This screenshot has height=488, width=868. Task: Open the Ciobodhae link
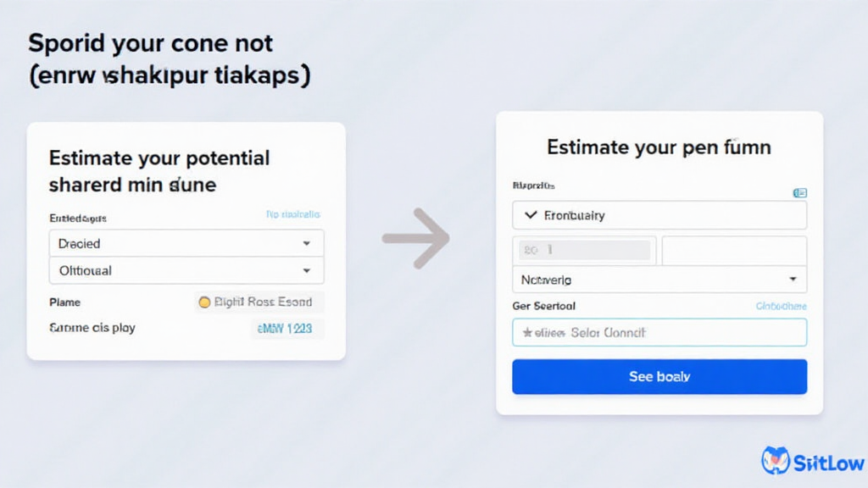(781, 306)
